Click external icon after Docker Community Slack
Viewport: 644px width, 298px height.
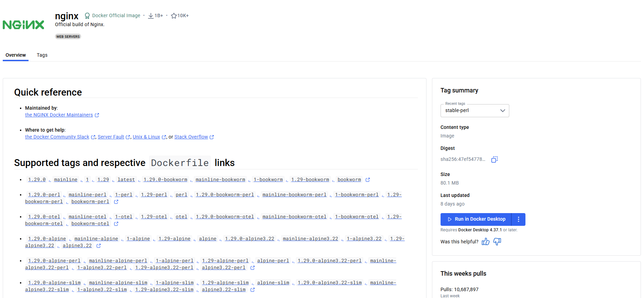[x=93, y=137]
